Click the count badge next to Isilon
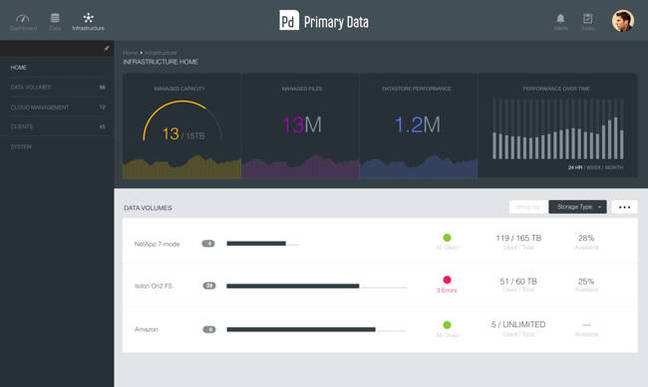The height and width of the screenshot is (387, 648). [209, 286]
